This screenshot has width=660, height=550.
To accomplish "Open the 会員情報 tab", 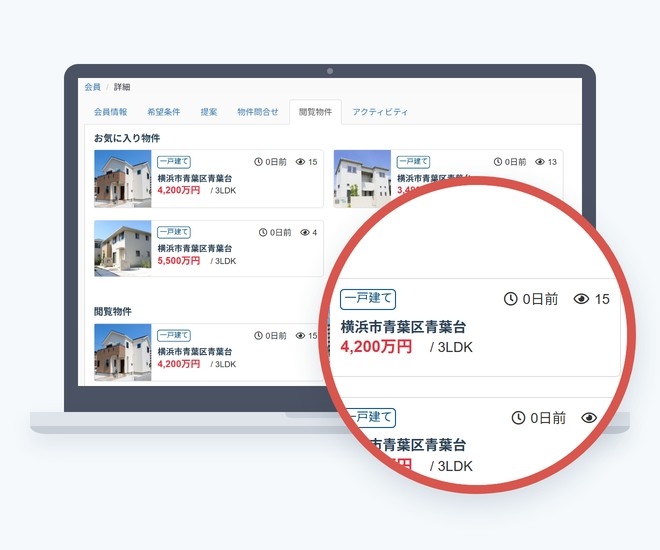I will pos(110,112).
